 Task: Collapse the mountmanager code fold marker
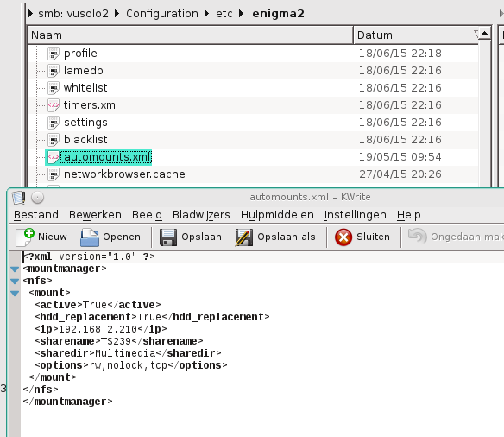pos(15,269)
